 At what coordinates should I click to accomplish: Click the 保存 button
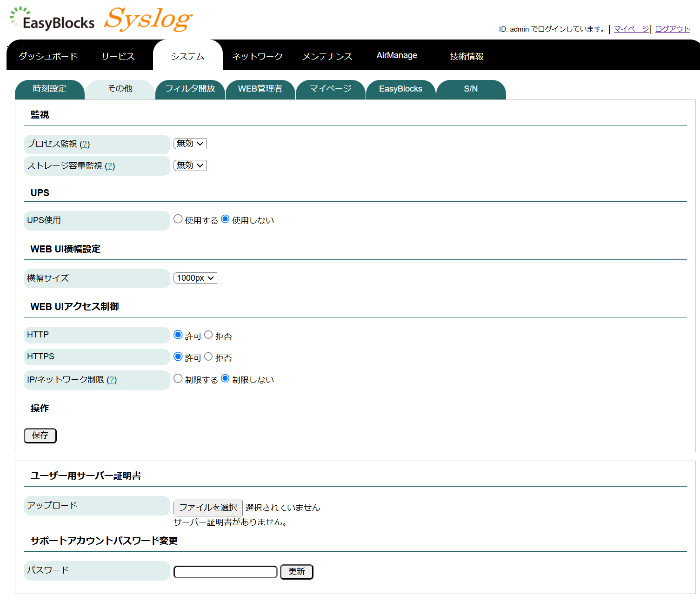pos(40,436)
